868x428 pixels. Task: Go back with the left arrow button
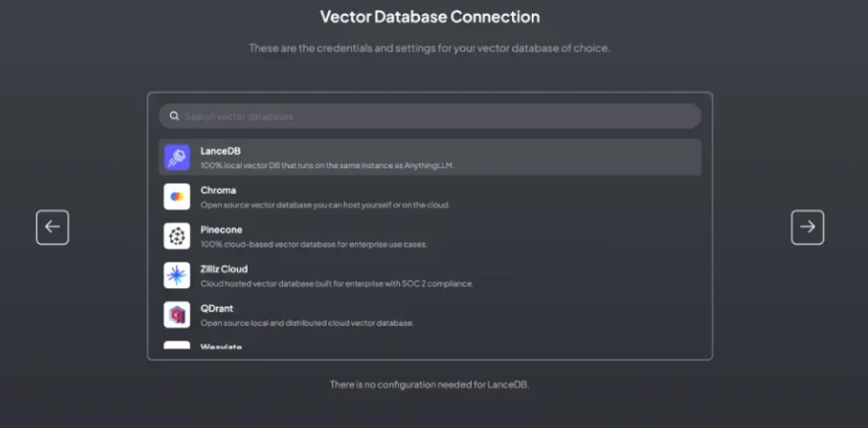tap(52, 227)
